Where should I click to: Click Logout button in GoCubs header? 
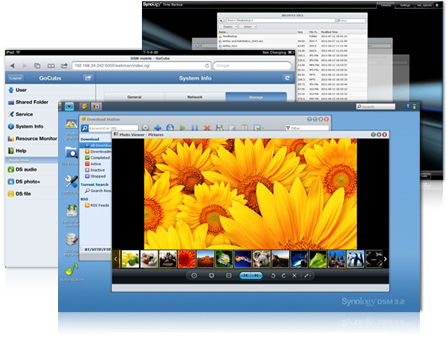tap(15, 78)
